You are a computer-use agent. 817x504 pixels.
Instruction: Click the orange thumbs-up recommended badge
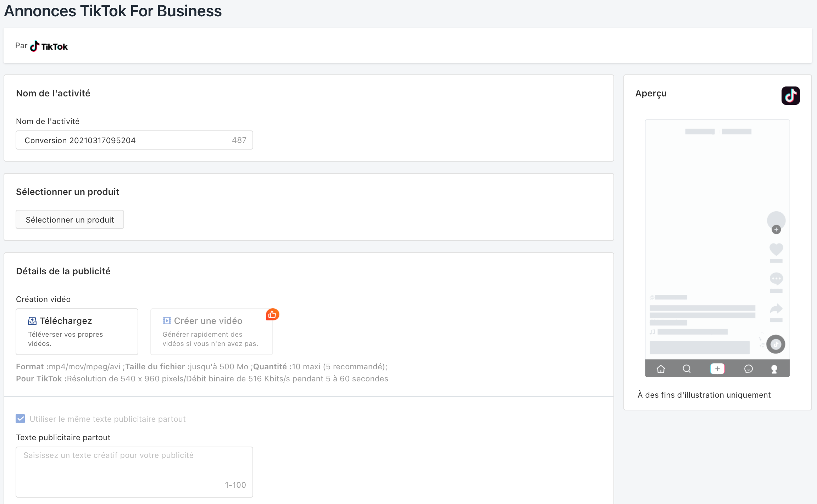tap(272, 314)
